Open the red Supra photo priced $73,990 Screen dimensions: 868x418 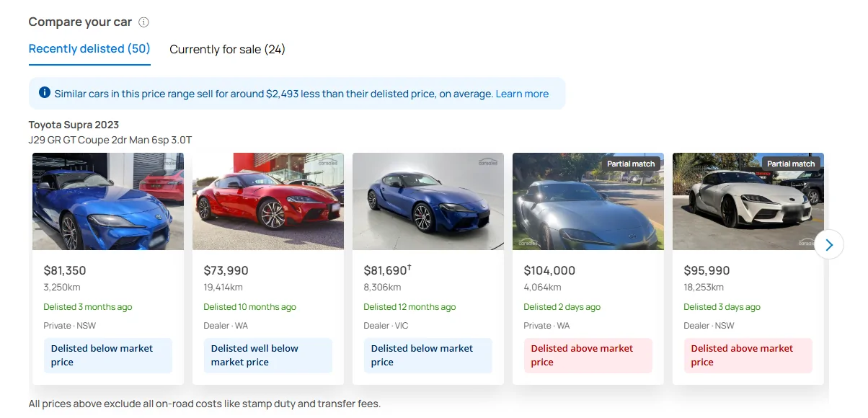(x=268, y=202)
